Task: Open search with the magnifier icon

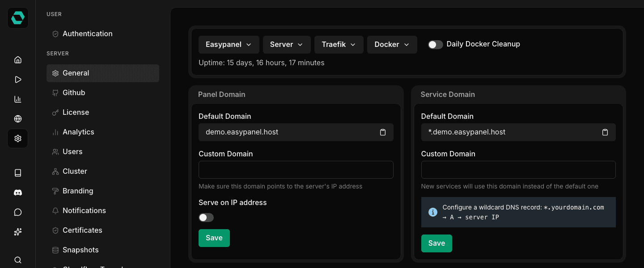Action: [x=18, y=260]
